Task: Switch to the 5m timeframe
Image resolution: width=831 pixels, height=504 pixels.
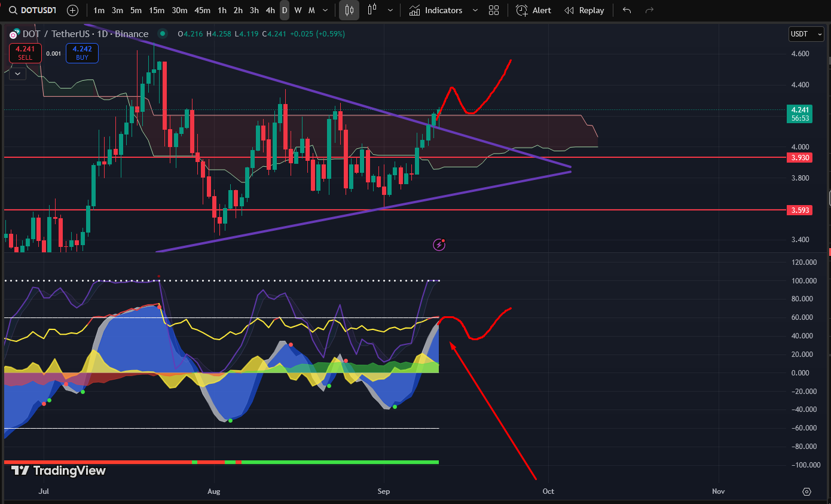Action: [x=136, y=10]
